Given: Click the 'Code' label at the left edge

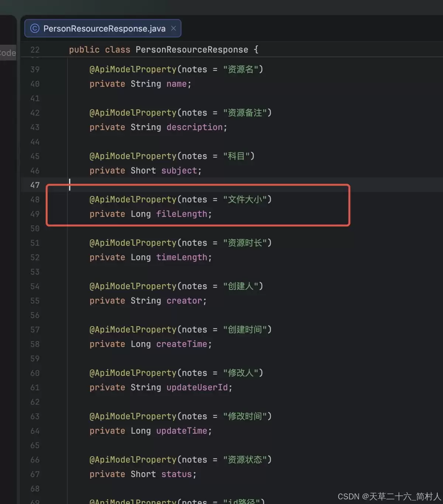Looking at the screenshot, I should [x=8, y=53].
